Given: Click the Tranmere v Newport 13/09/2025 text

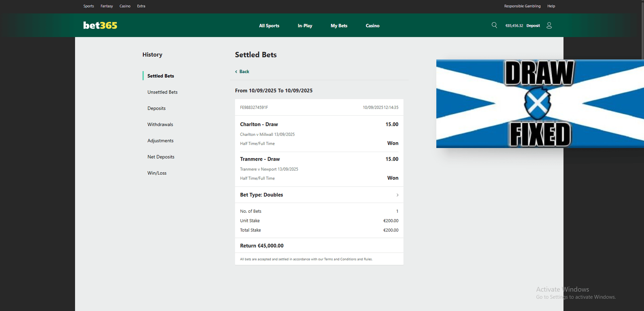Looking at the screenshot, I should [269, 169].
